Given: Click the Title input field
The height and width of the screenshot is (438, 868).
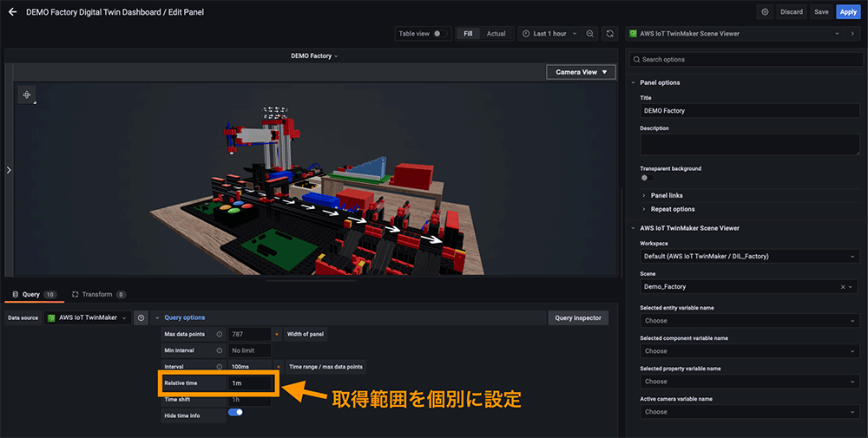Looking at the screenshot, I should 750,111.
